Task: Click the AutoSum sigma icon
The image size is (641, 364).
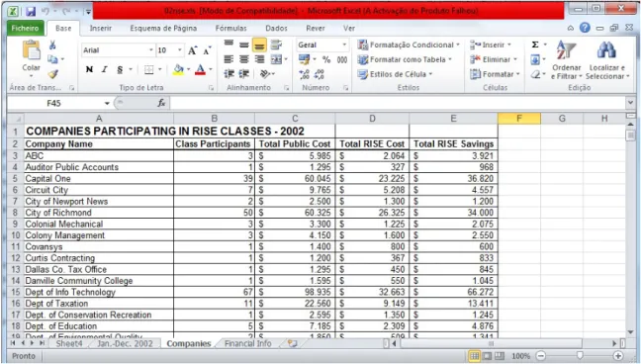Action: point(535,45)
